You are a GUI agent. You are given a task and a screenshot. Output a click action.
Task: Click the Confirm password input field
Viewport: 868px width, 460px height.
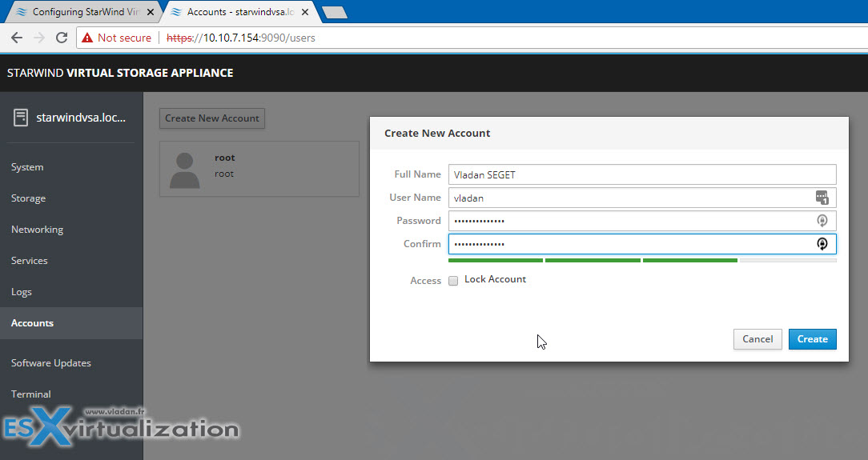click(x=642, y=244)
